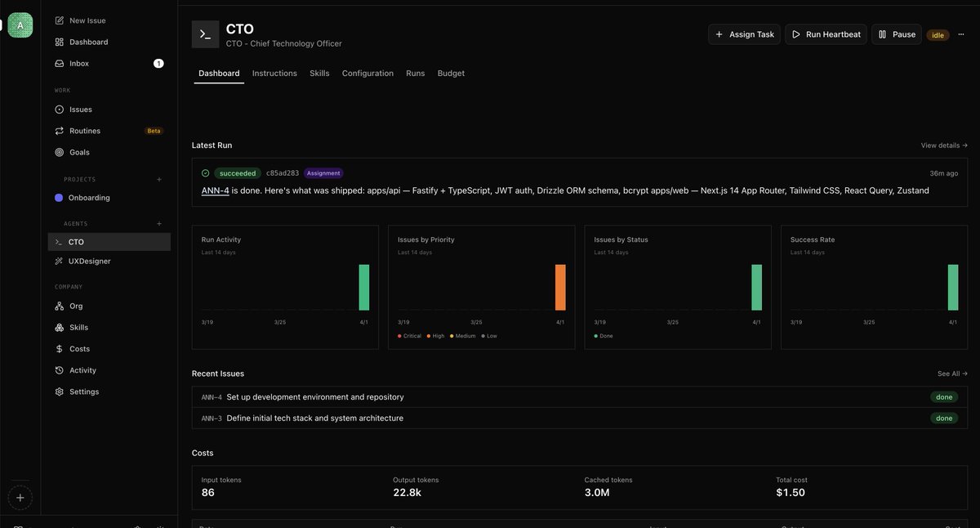The width and height of the screenshot is (980, 528).
Task: Click Run Heartbeat button
Action: click(x=826, y=34)
